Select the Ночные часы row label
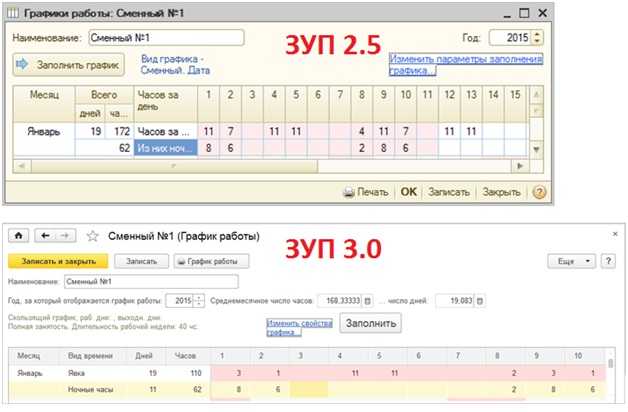Screen dimensions: 628x412 [x=90, y=389]
